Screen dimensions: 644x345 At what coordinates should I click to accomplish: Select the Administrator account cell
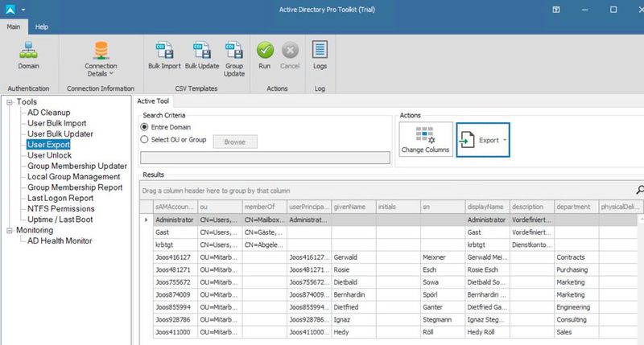click(x=175, y=220)
